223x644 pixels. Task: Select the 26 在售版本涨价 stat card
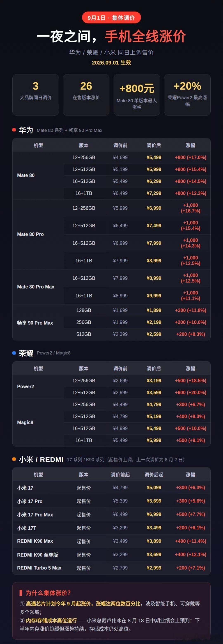86,95
